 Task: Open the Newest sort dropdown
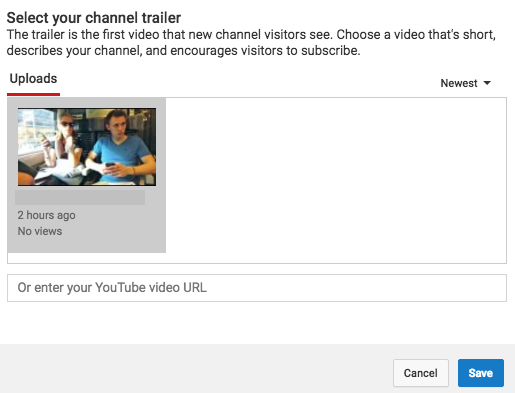point(465,83)
